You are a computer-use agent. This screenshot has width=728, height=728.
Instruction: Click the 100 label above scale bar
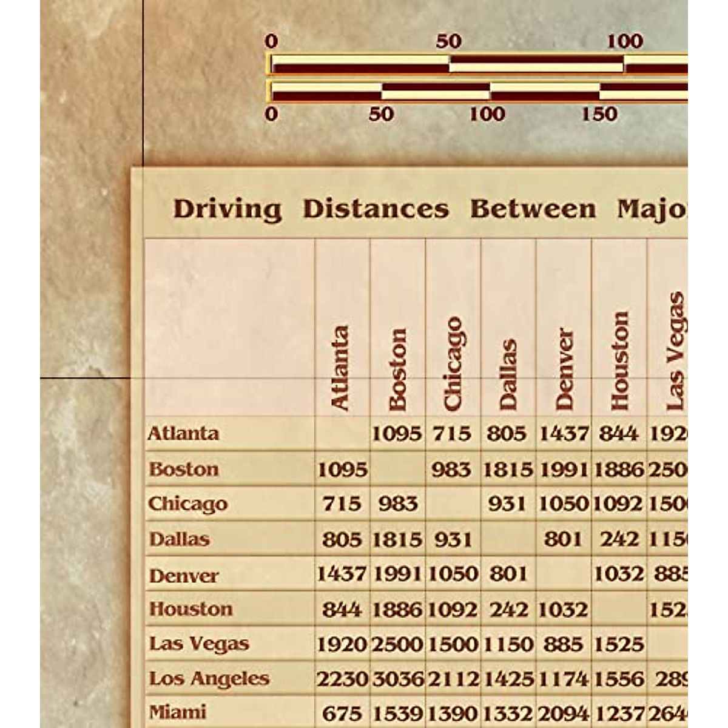(x=625, y=41)
